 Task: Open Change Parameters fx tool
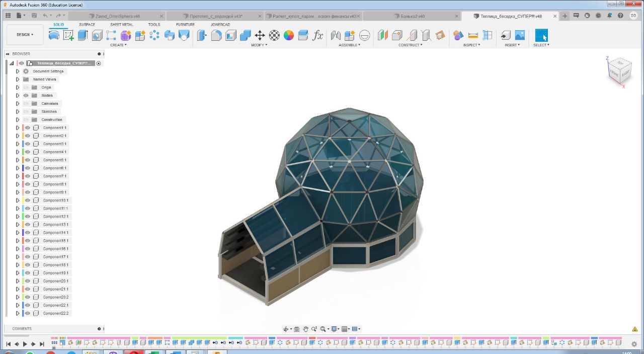click(318, 35)
